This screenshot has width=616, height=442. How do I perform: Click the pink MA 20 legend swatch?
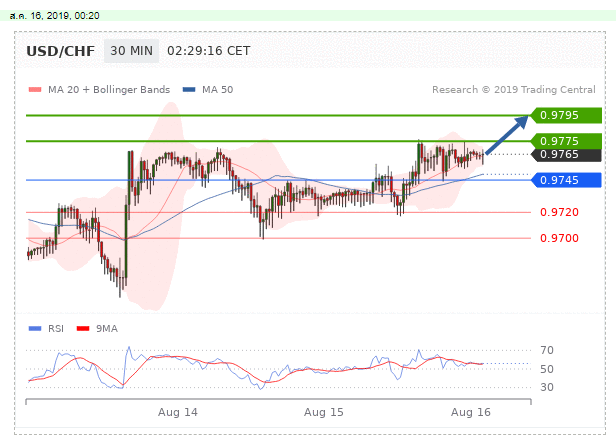pos(35,90)
